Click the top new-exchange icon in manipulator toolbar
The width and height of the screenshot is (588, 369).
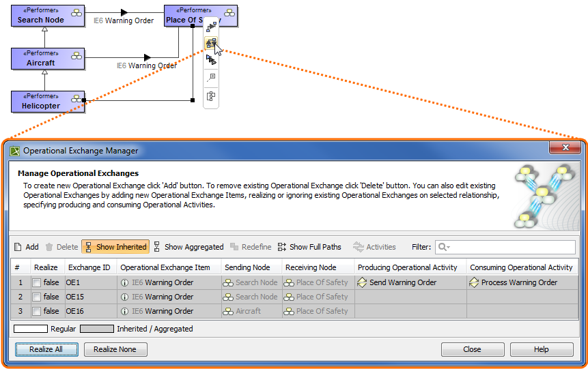(x=211, y=27)
